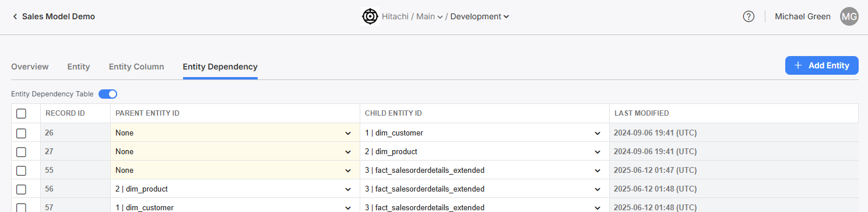Check the checkbox for record 27
This screenshot has width=868, height=212.
[21, 152]
